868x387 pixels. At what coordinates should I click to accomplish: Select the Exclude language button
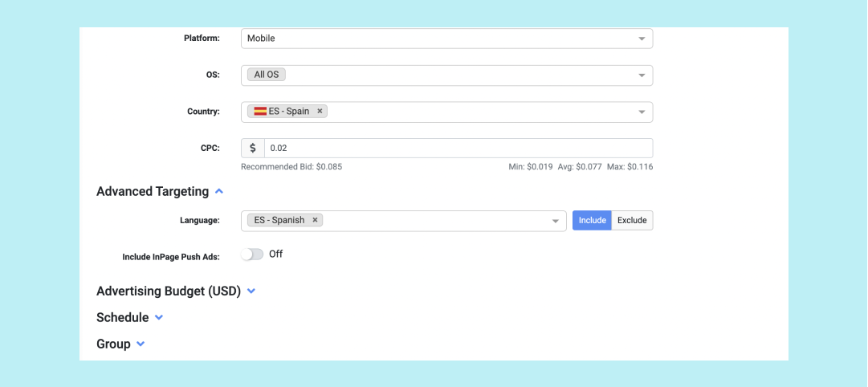(x=632, y=220)
